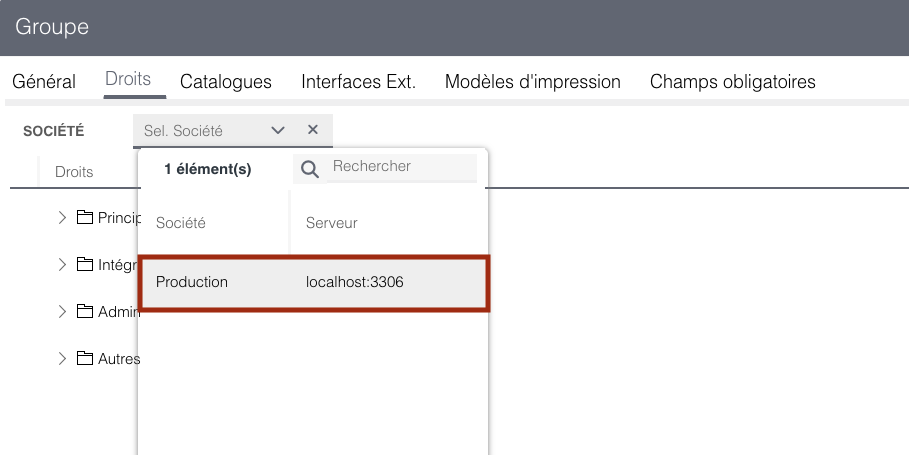Open the Interfaces Ext. tab
909x455 pixels.
(x=358, y=82)
